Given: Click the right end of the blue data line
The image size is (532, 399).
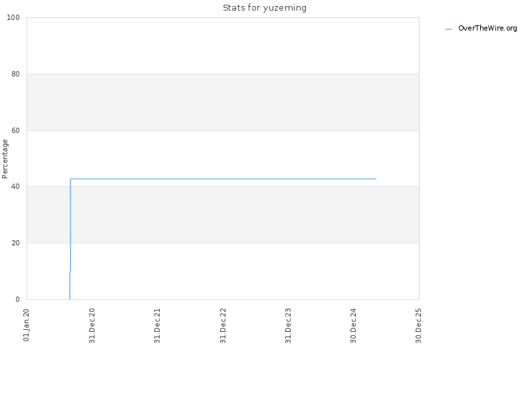Looking at the screenshot, I should [x=376, y=179].
